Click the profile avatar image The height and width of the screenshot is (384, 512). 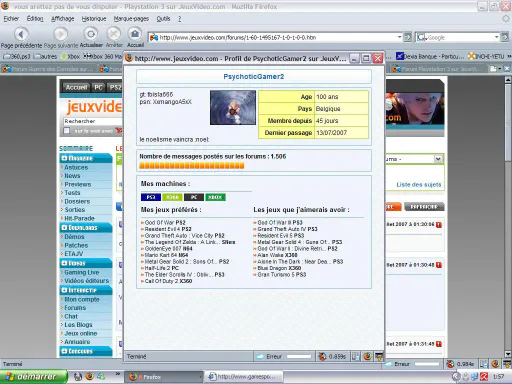coord(233,108)
